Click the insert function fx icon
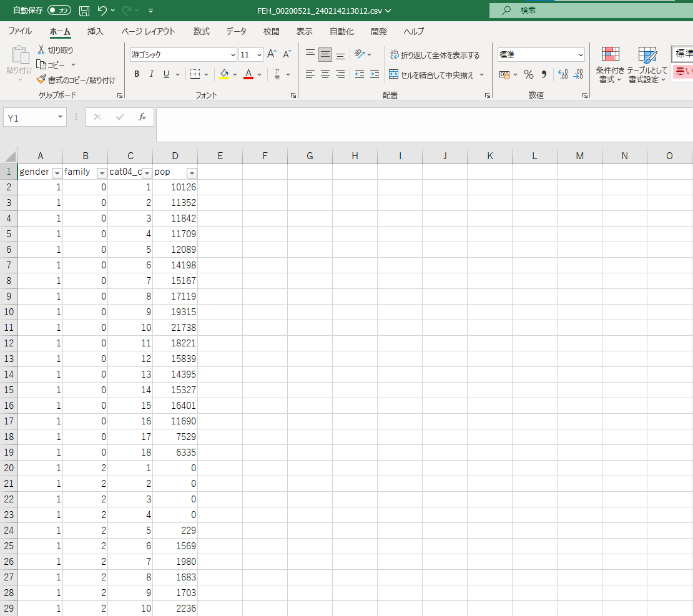 142,117
